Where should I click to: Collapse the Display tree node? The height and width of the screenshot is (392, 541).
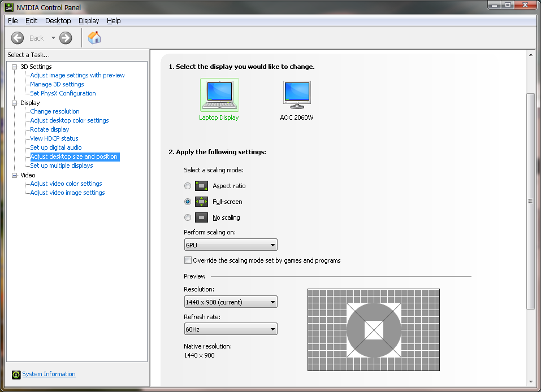(x=15, y=103)
